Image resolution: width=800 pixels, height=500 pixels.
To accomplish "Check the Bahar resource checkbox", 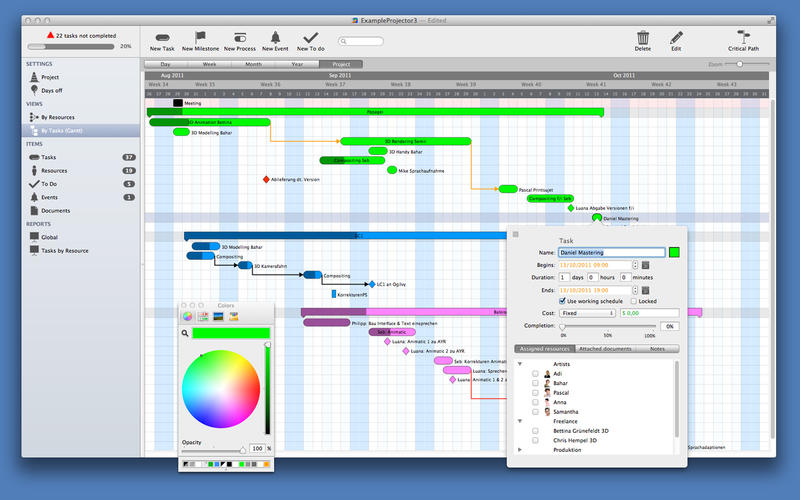I will point(535,383).
